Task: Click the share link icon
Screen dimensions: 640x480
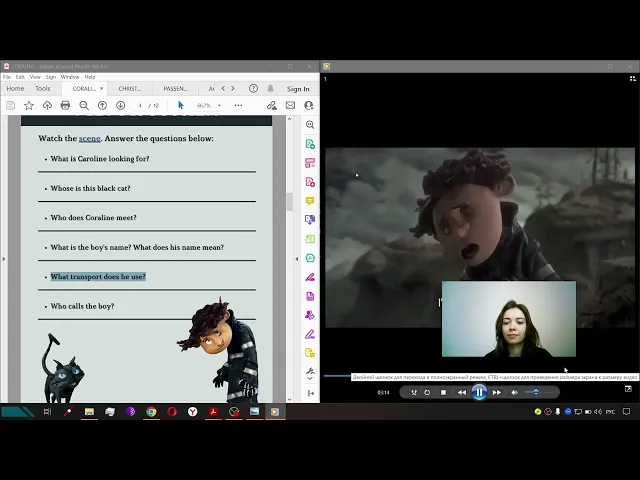Action: pyautogui.click(x=271, y=105)
